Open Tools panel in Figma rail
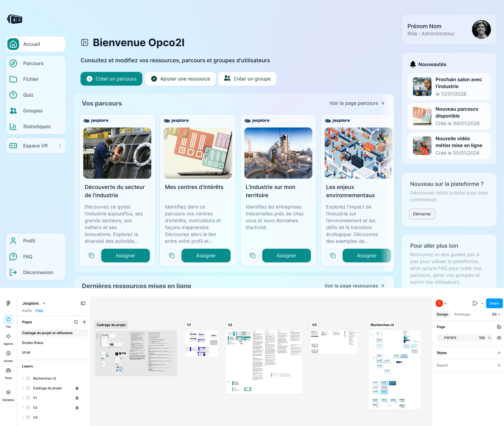 click(9, 373)
